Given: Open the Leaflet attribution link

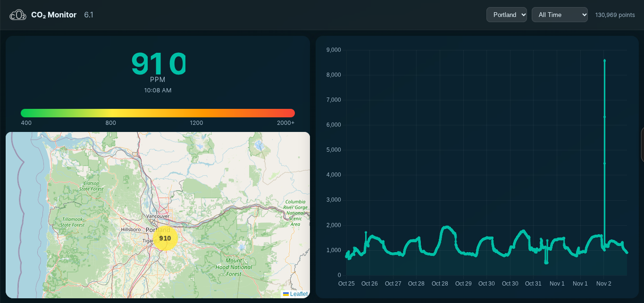Looking at the screenshot, I should coord(299,294).
